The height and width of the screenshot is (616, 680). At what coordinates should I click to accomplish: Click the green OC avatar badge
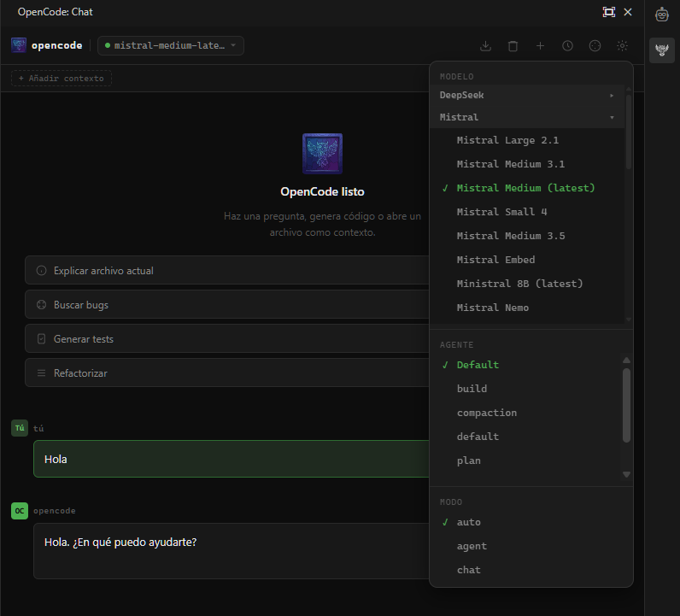[x=20, y=511]
